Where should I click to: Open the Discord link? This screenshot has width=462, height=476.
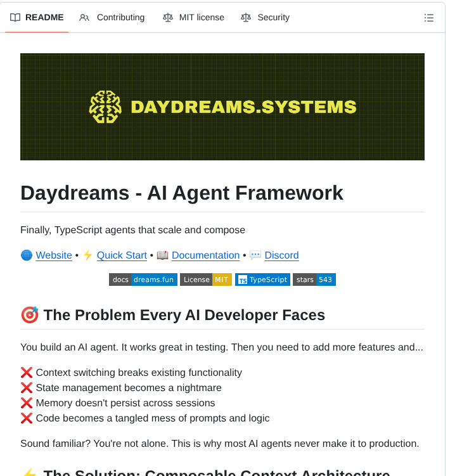(x=281, y=255)
